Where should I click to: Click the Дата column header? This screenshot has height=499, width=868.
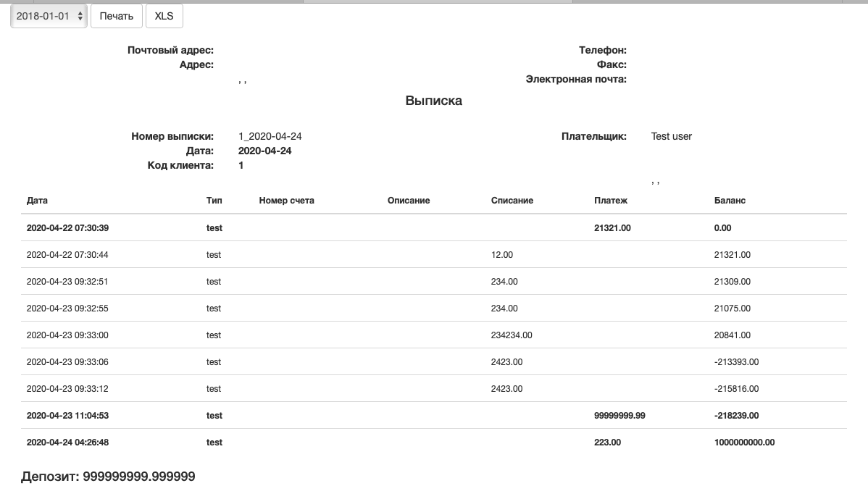click(37, 201)
